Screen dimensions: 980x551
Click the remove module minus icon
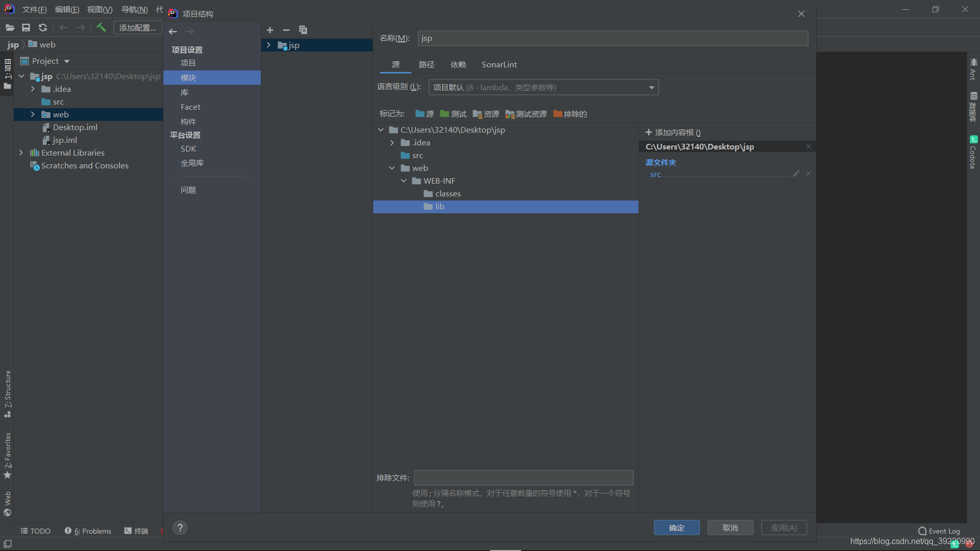286,30
